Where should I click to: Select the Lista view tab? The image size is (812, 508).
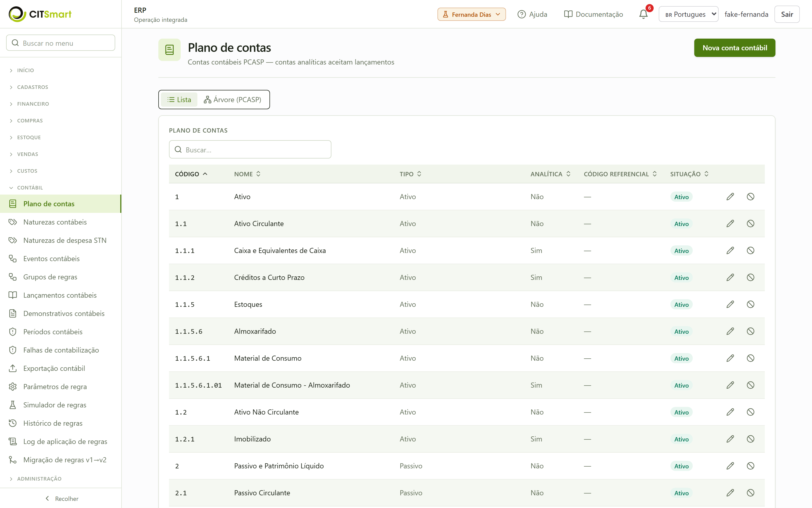point(179,100)
